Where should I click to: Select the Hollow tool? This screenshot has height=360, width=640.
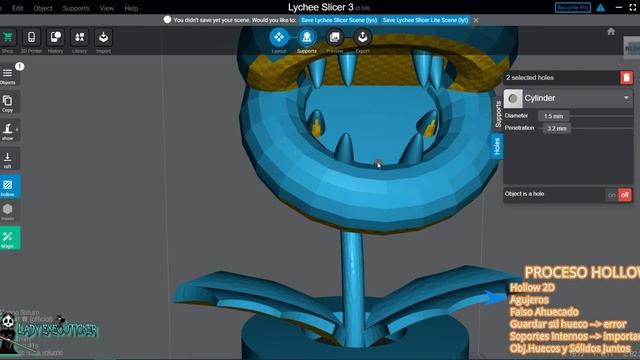coord(8,187)
